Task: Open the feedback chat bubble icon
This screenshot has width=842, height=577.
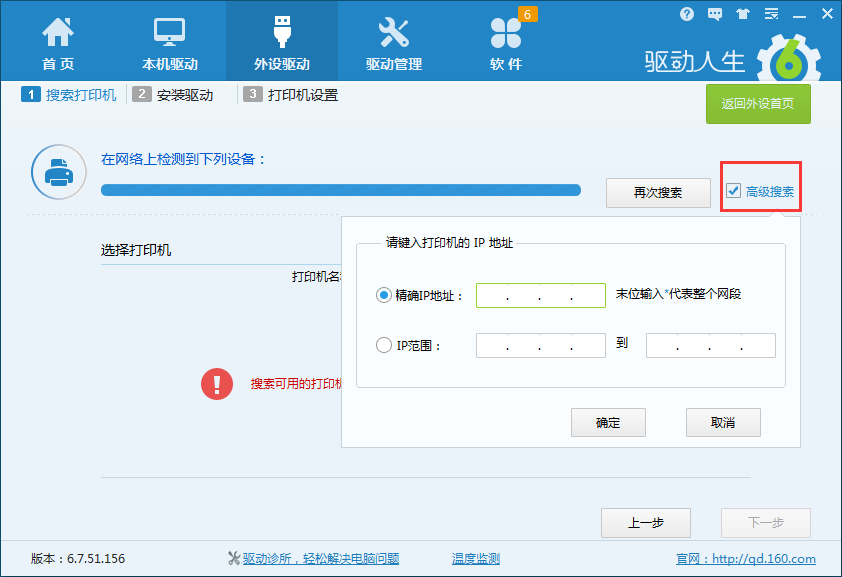Action: [714, 14]
